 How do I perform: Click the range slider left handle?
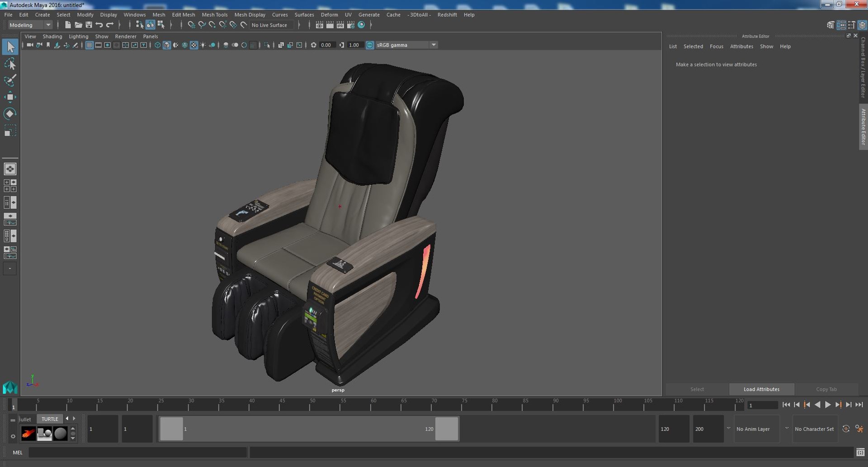pos(171,429)
